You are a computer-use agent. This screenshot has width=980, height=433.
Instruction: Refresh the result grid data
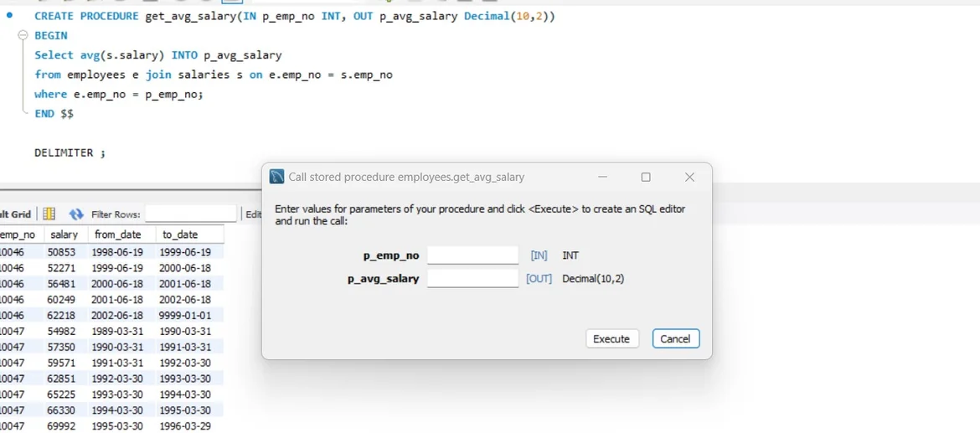click(76, 214)
